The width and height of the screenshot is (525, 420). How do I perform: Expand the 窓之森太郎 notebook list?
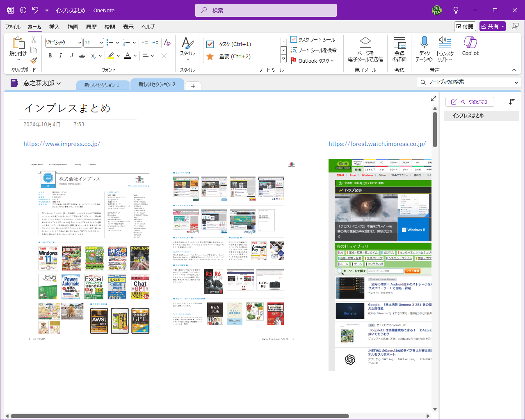pyautogui.click(x=59, y=83)
